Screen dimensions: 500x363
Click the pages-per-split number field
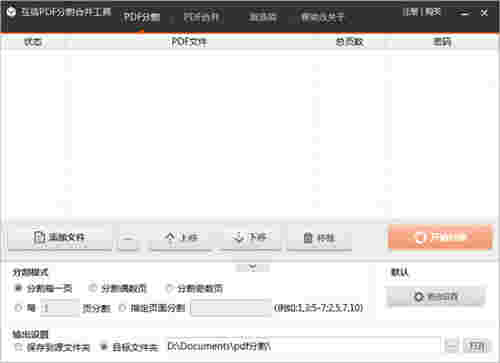[60, 308]
